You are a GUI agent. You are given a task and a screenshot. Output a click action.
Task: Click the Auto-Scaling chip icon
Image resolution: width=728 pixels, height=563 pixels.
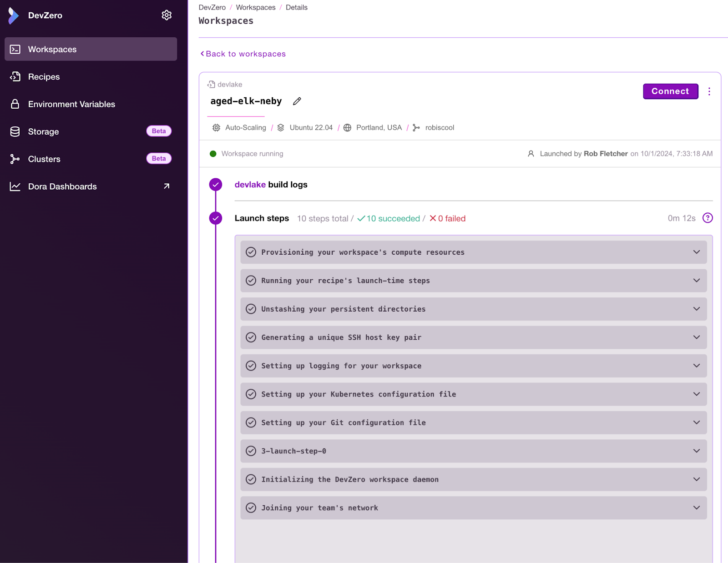click(216, 128)
